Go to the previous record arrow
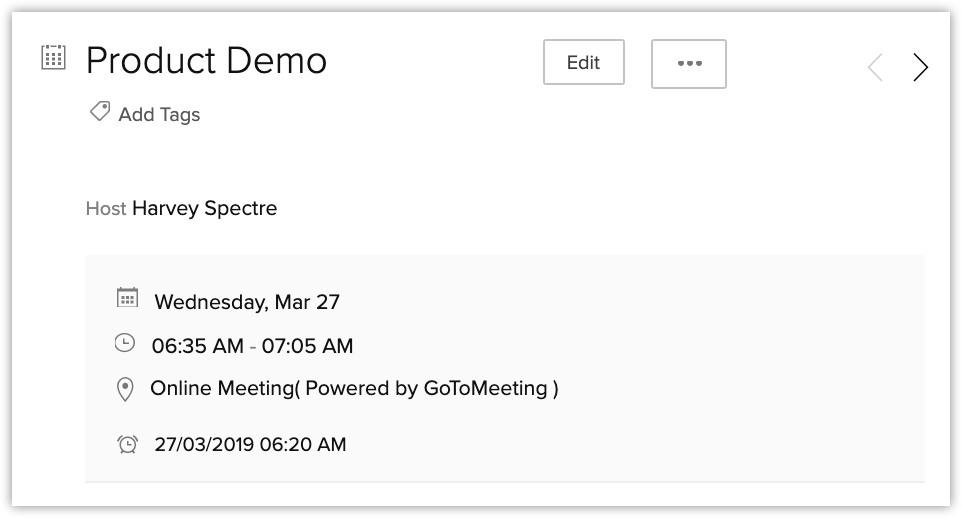 coord(875,67)
